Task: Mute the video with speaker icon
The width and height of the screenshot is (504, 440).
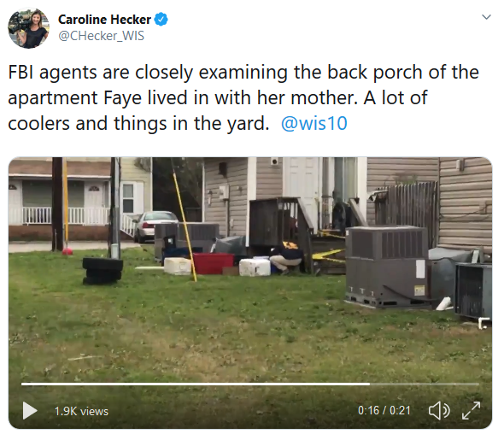Action: pyautogui.click(x=439, y=411)
